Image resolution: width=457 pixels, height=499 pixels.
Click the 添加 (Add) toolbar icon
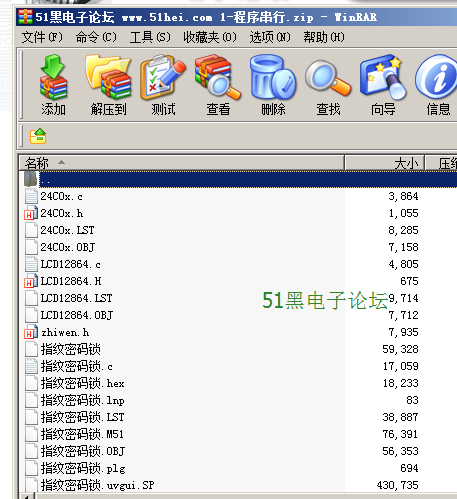[53, 85]
